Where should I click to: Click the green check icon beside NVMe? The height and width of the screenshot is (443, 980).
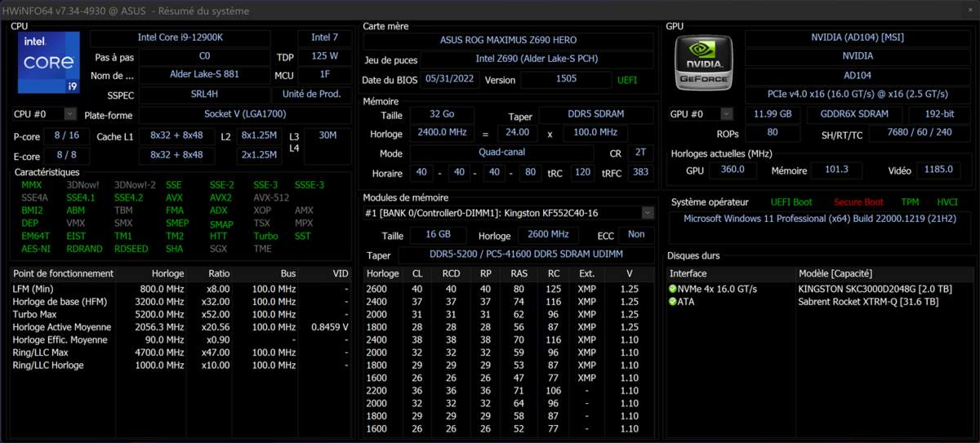pyautogui.click(x=673, y=289)
